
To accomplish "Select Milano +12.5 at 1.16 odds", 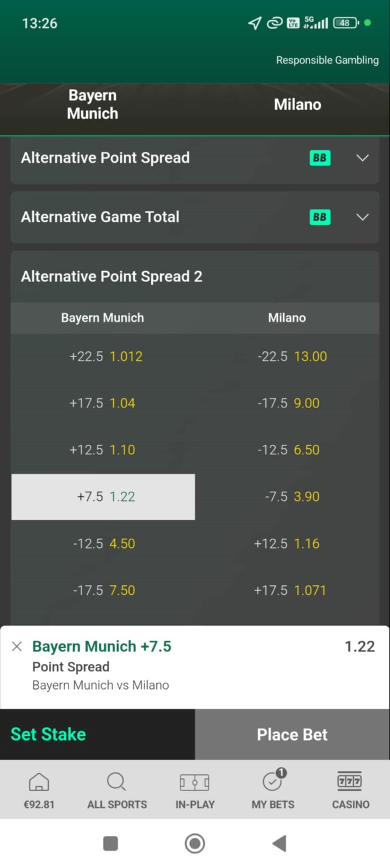I will [x=287, y=544].
